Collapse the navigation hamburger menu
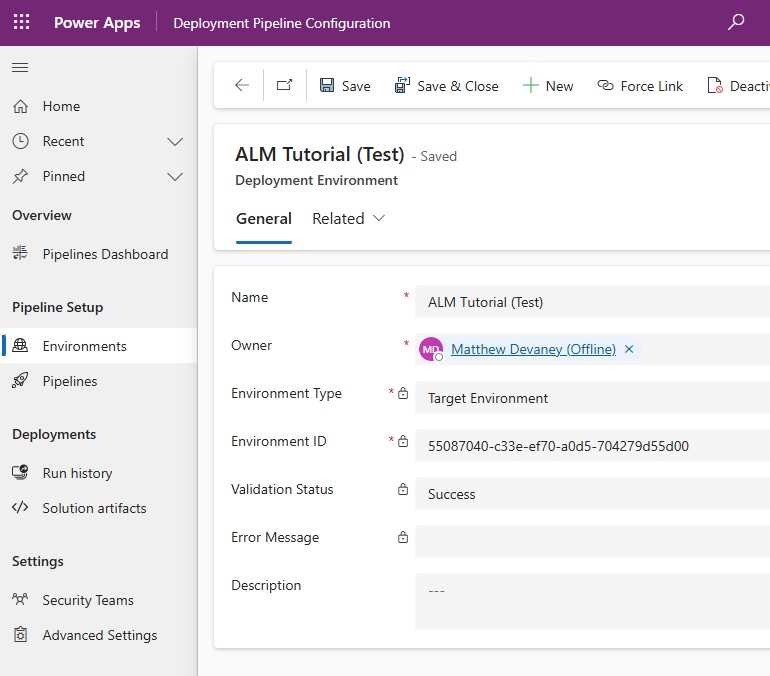 [20, 68]
